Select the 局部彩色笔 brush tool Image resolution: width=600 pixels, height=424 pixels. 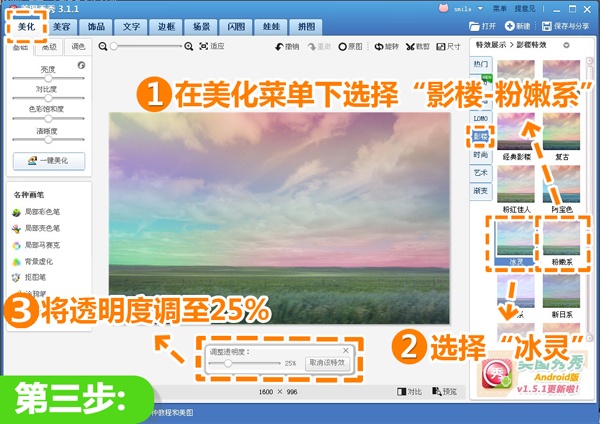(36, 212)
